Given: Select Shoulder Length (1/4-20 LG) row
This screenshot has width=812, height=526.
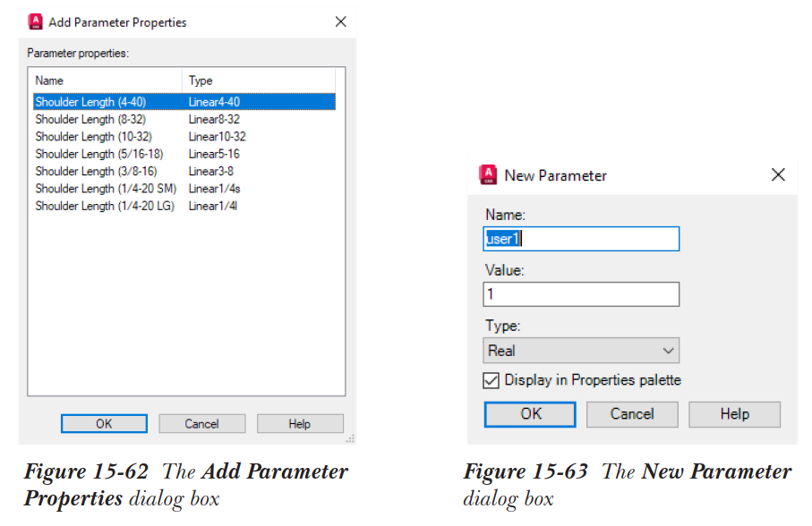Looking at the screenshot, I should 184,206.
